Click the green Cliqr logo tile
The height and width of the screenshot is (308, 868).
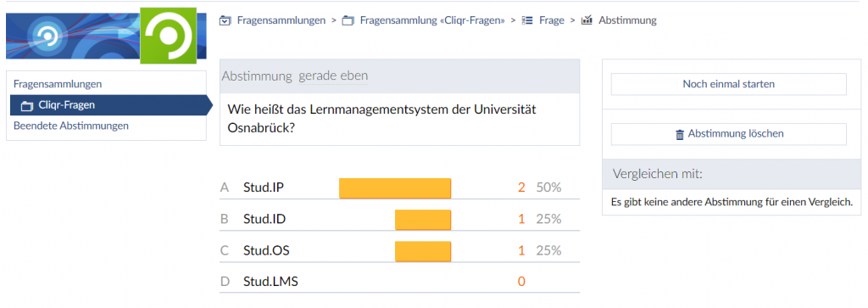[169, 36]
